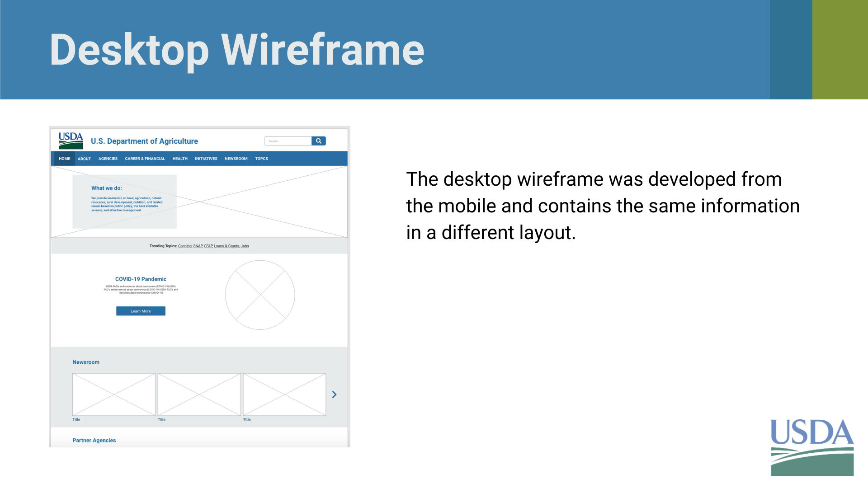
Task: Open the ABOUT navigation item
Action: (x=84, y=159)
